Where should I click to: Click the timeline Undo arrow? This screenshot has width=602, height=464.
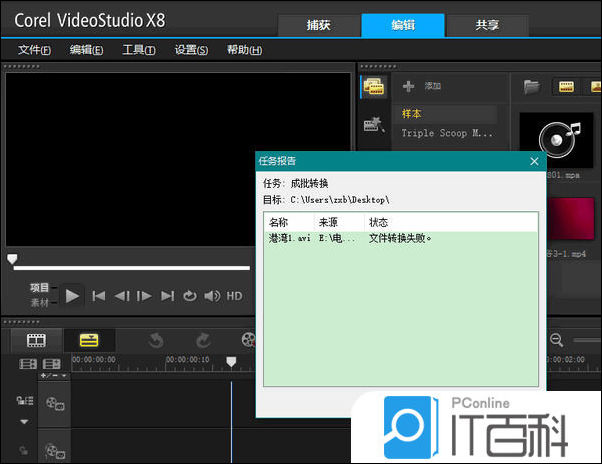pos(156,341)
